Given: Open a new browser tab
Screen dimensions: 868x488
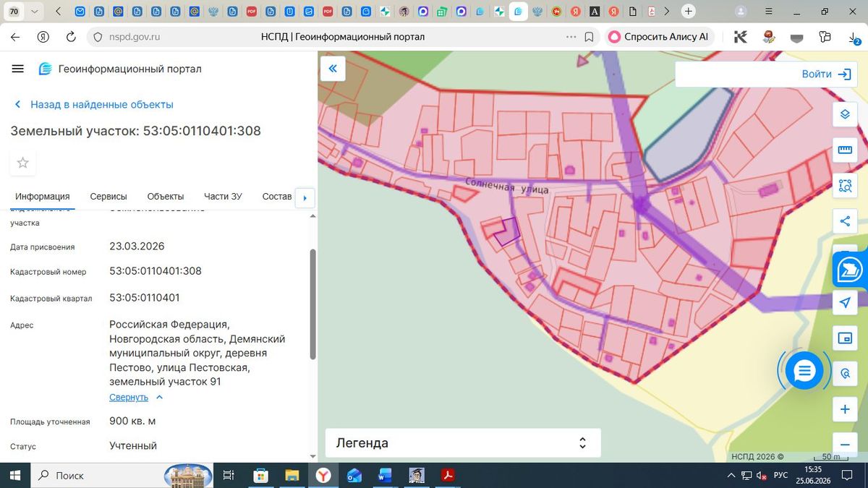Looking at the screenshot, I should (x=689, y=12).
